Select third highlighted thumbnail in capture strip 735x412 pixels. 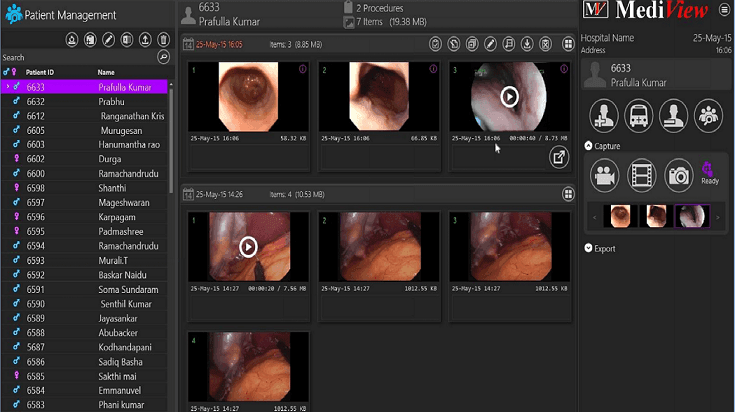coord(692,216)
